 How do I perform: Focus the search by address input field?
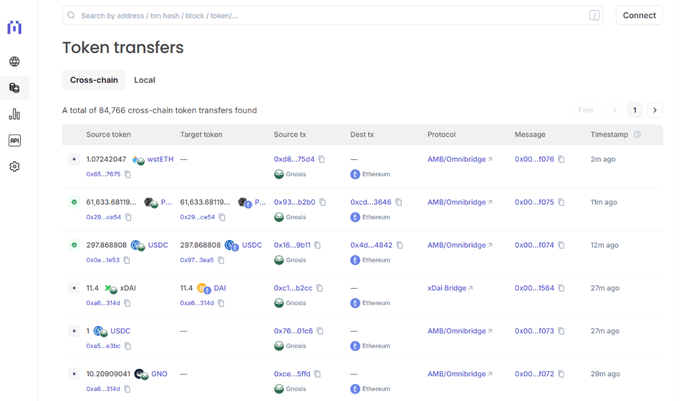point(333,16)
